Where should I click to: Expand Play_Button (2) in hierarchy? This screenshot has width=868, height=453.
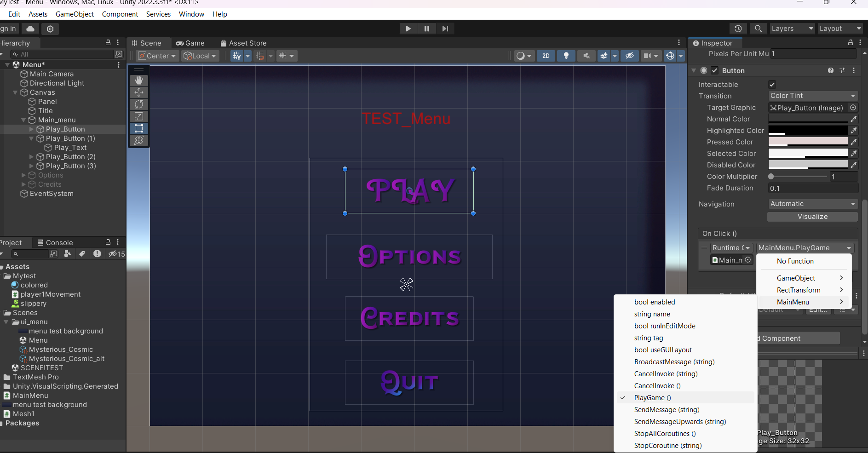(31, 157)
